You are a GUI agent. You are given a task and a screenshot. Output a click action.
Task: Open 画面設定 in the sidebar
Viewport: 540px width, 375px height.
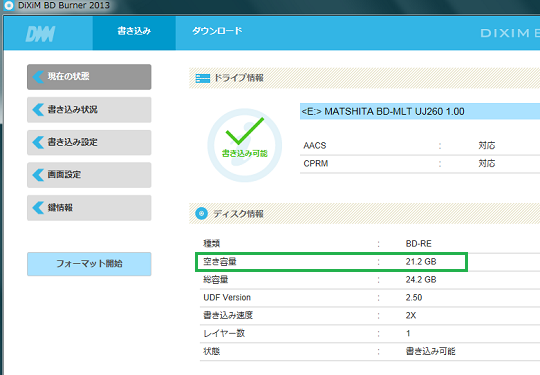pos(89,175)
